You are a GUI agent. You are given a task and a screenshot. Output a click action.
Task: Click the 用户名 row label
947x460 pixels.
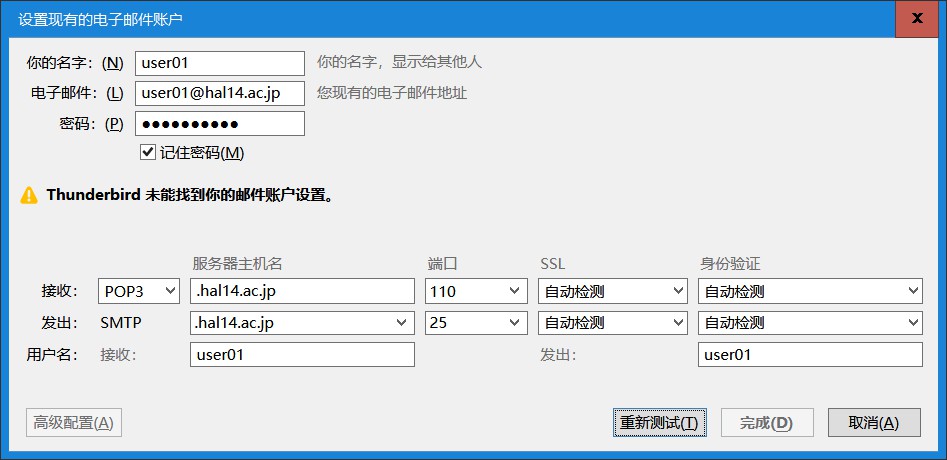[53, 354]
